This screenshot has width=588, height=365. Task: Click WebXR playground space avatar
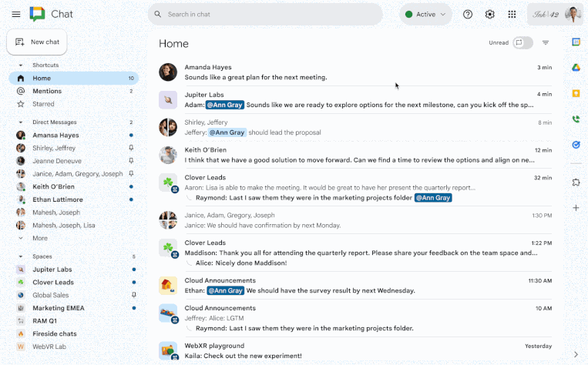(168, 351)
